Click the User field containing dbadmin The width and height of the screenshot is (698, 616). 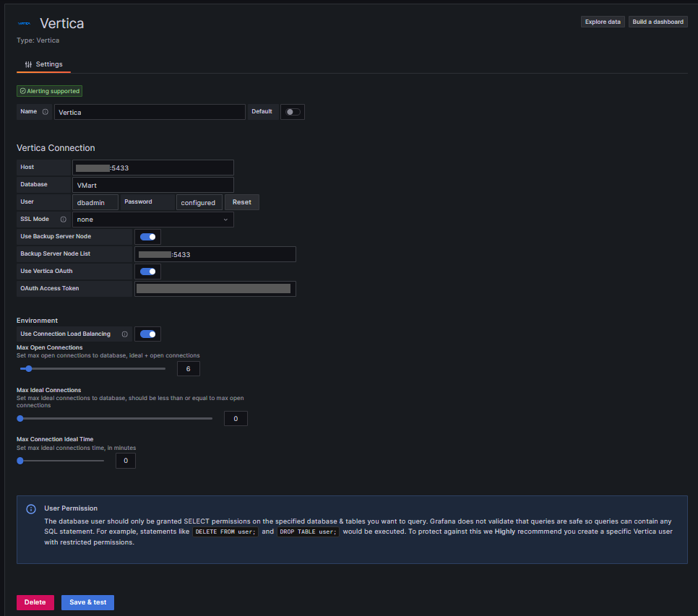(95, 202)
